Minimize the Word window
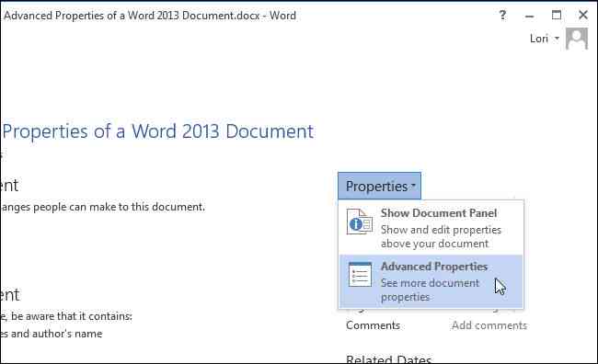598x364 pixels. (x=529, y=16)
